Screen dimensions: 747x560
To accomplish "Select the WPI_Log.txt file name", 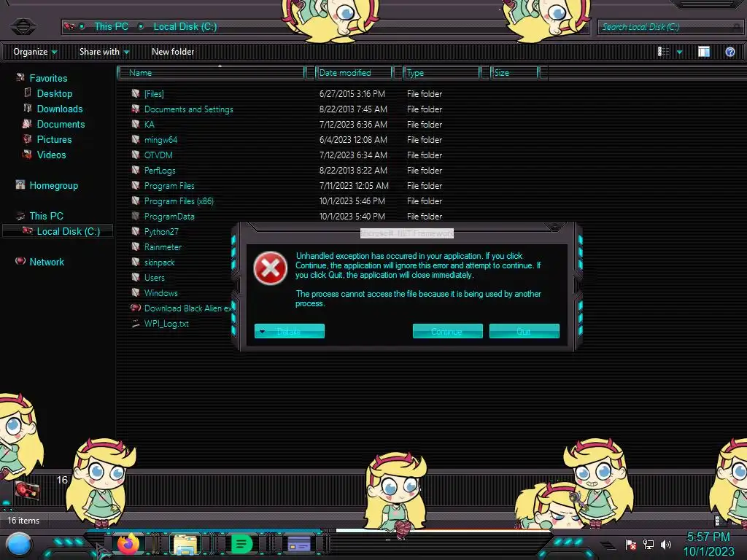I will (x=166, y=323).
